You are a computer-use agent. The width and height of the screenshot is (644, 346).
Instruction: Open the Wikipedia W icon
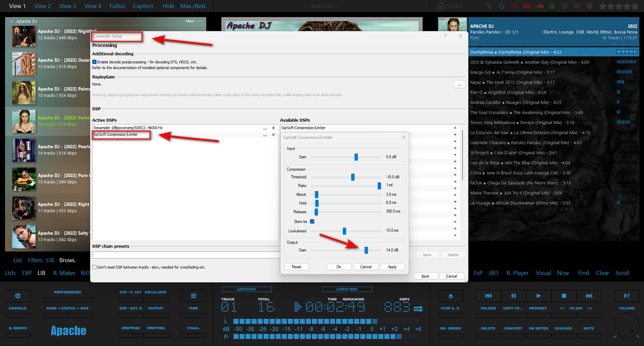(577, 6)
